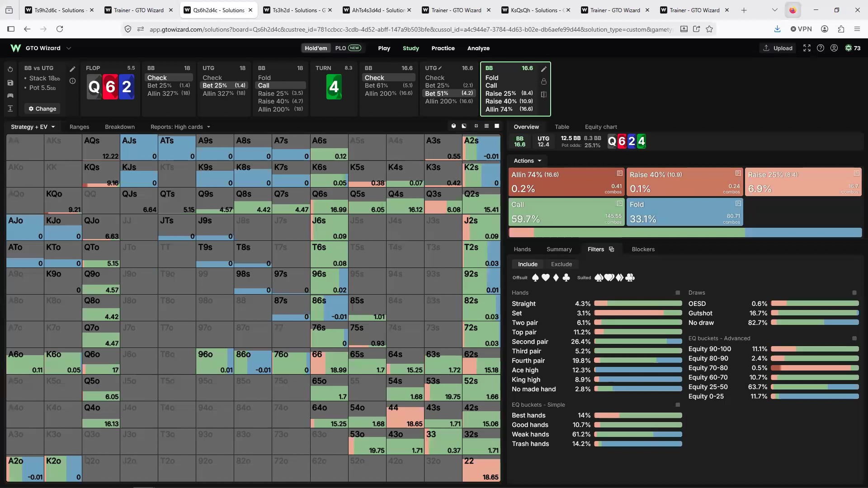The width and height of the screenshot is (868, 488).
Task: Click the 44 hand cell in matrix
Action: coord(405,415)
